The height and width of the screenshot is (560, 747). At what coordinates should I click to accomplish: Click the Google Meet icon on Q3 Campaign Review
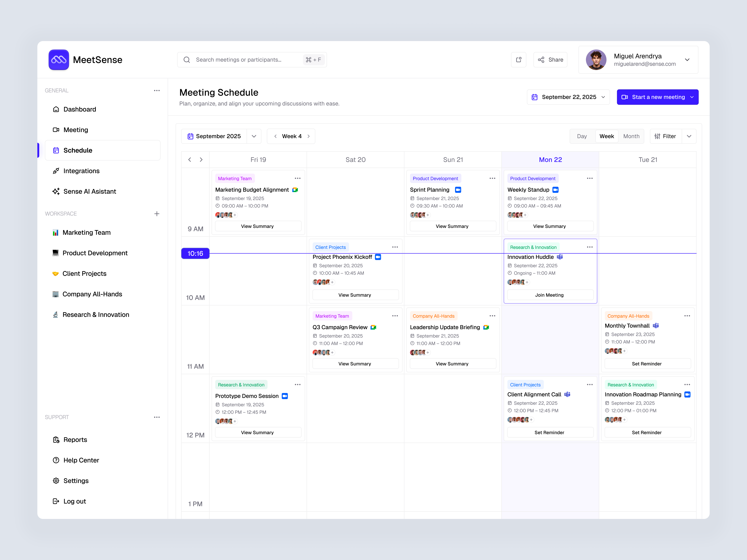(373, 327)
